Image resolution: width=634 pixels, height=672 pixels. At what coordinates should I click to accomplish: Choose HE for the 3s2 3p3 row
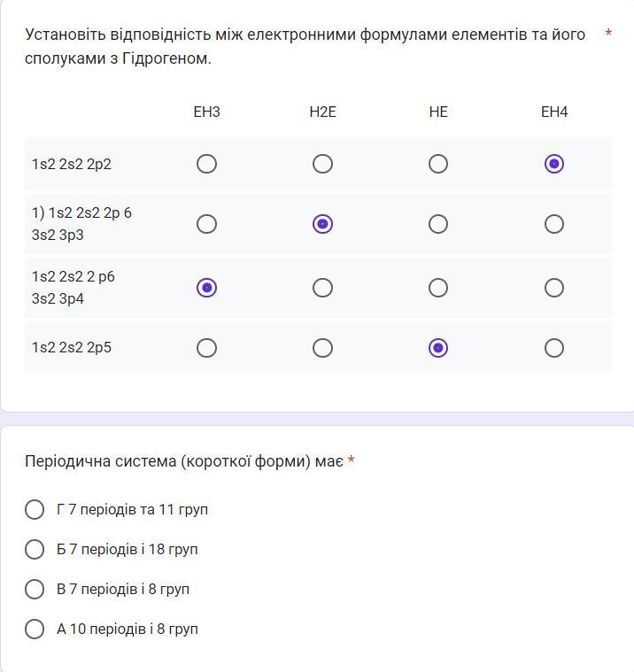point(438,224)
